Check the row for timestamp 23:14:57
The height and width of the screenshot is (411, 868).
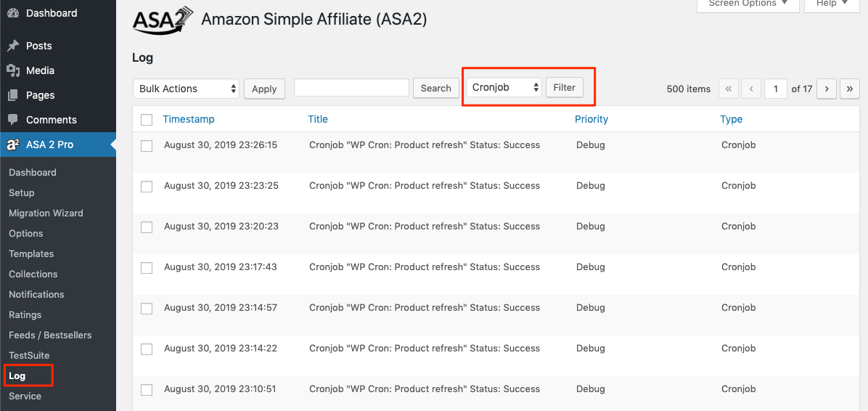pyautogui.click(x=147, y=309)
